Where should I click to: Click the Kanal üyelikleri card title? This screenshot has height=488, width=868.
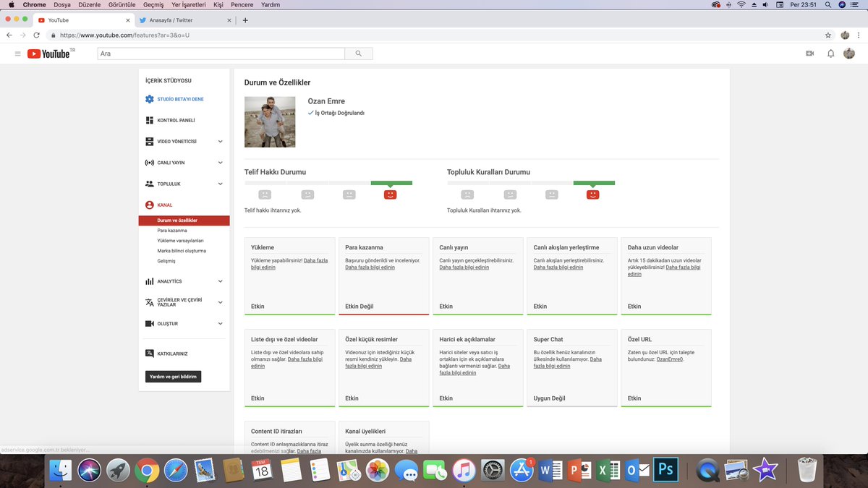pyautogui.click(x=365, y=431)
